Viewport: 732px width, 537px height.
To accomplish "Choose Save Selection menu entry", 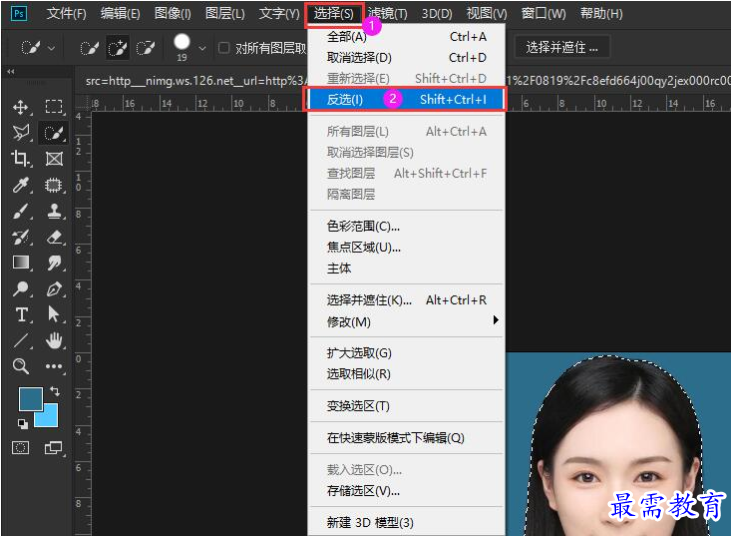I will pyautogui.click(x=406, y=491).
